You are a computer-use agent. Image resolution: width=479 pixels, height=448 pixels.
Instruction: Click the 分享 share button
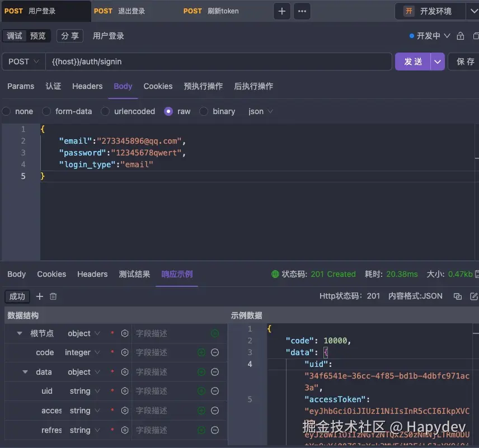coord(70,36)
